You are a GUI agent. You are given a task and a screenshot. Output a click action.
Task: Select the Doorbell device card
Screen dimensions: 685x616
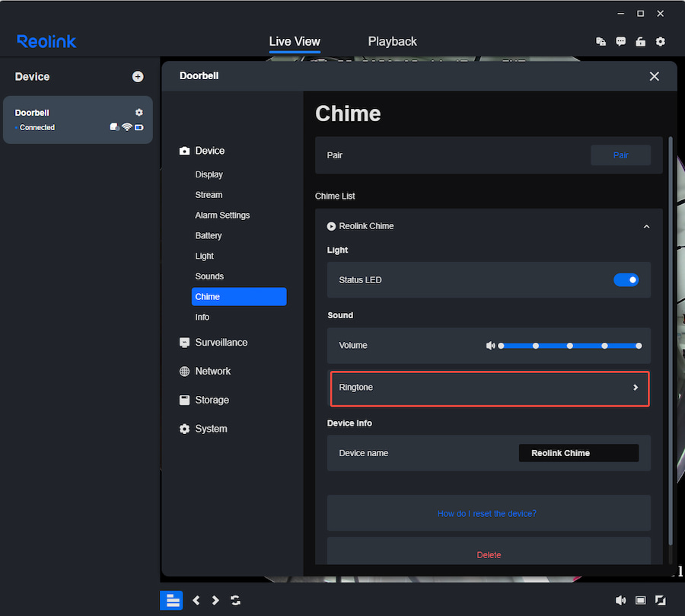coord(78,120)
